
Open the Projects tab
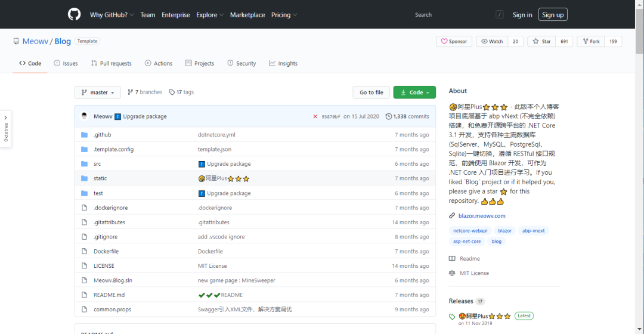[x=200, y=63]
